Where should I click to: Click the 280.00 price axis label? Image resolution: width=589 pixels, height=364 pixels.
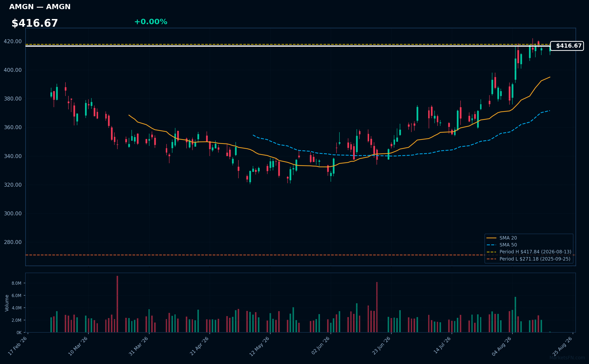click(x=13, y=242)
